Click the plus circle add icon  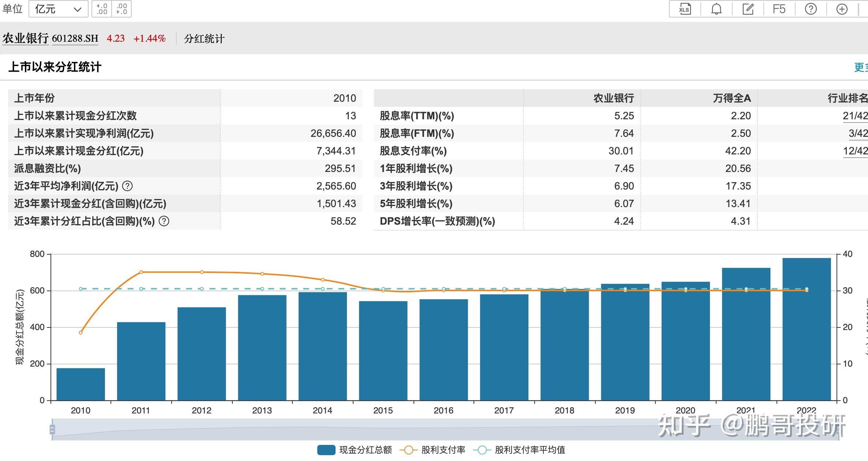pos(842,9)
